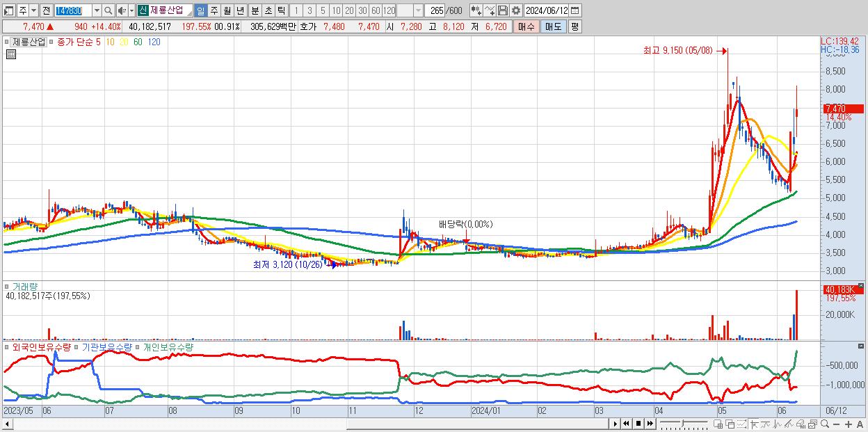The height and width of the screenshot is (432, 868).
Task: Select the 120 interval button
Action: click(x=389, y=10)
